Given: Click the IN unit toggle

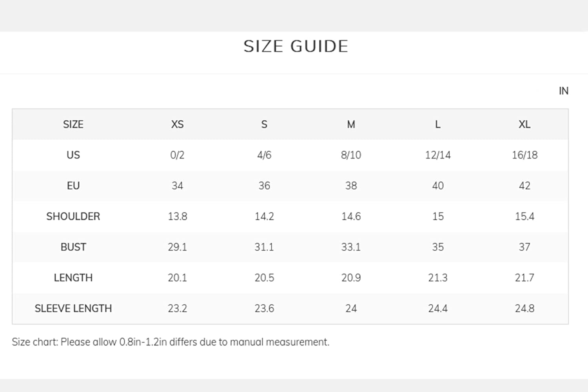Looking at the screenshot, I should pos(563,91).
